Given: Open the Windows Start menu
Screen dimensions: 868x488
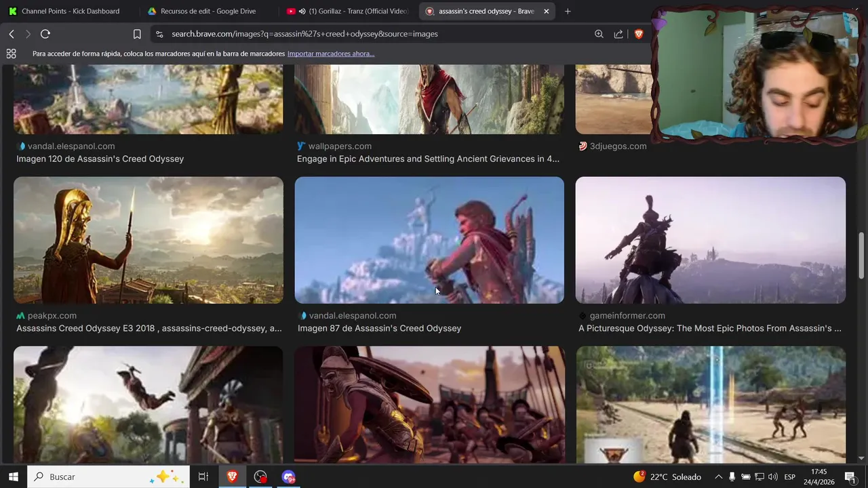Looking at the screenshot, I should (13, 476).
